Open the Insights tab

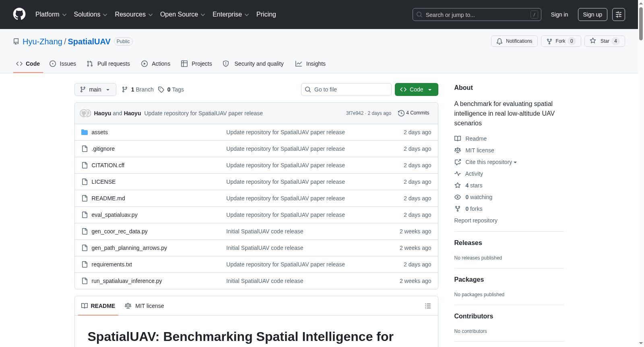[310, 64]
